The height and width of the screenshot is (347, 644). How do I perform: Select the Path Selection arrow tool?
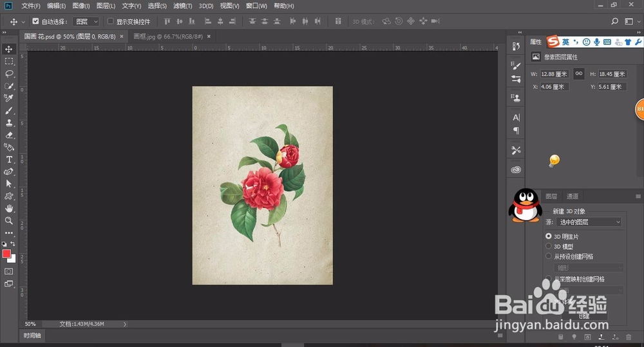tap(8, 184)
